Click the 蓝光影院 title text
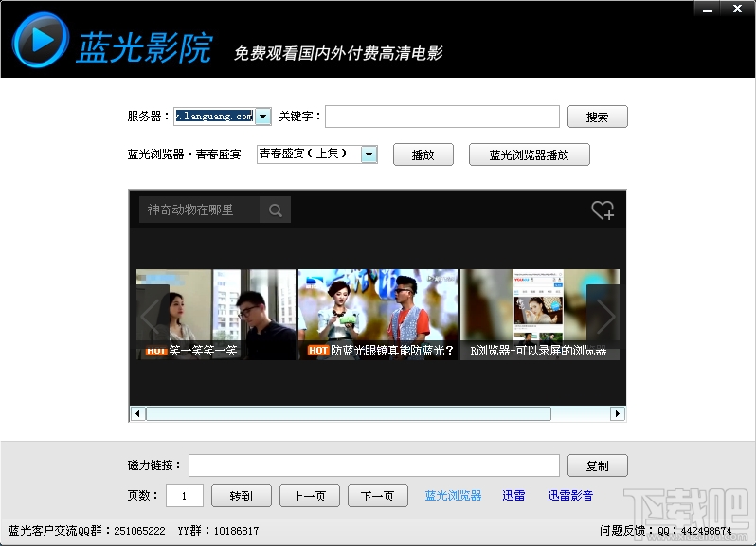Viewport: 756px width, 546px height. point(144,47)
